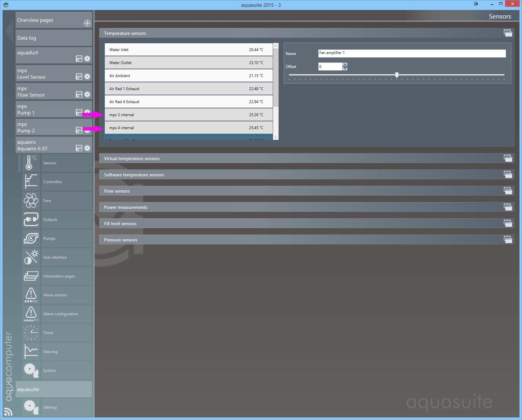Select the aquaduct device
The image size is (522, 420).
(54, 55)
